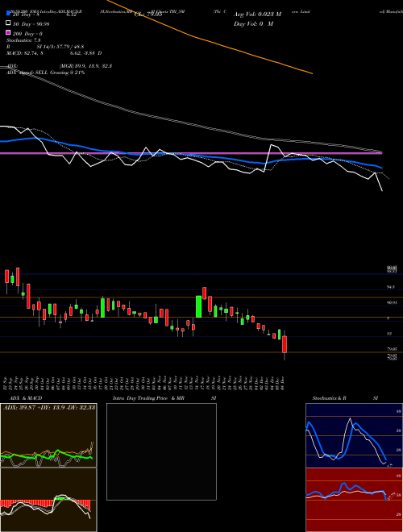Click the 90.91 price axis label
The height and width of the screenshot is (532, 403).
pyautogui.click(x=392, y=302)
